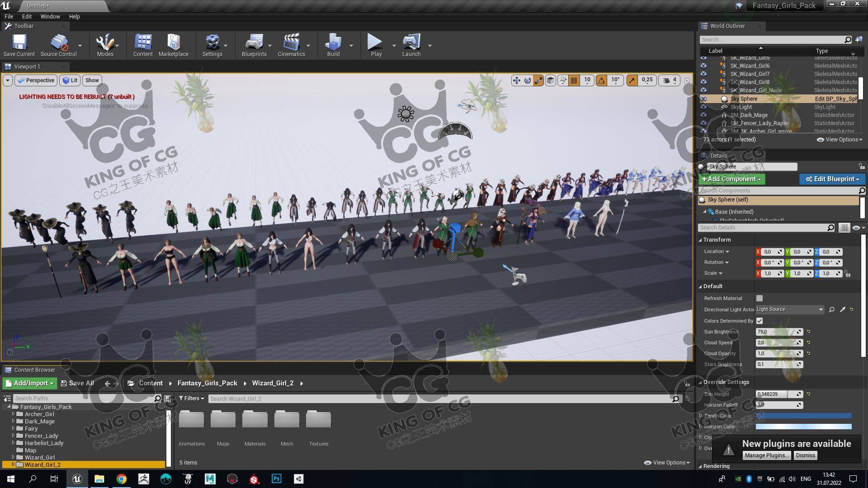The image size is (868, 488).
Task: Open the Textures folder thumbnail
Action: point(318,420)
